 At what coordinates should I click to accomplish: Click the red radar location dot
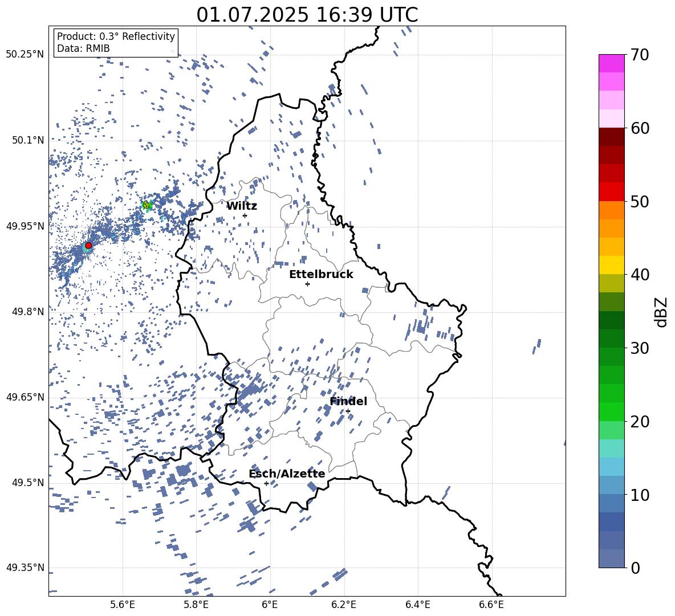click(88, 246)
